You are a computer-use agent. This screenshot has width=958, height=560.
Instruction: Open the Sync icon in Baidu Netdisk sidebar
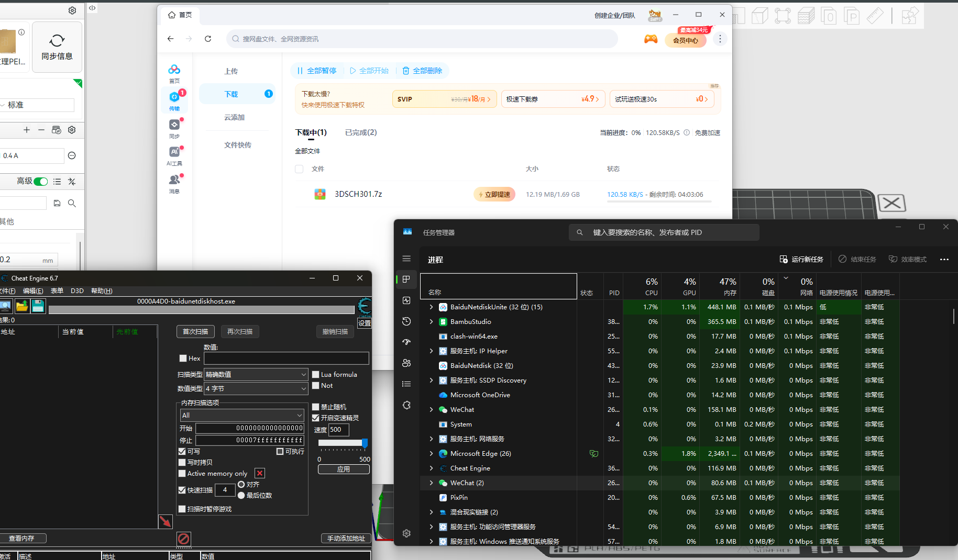[174, 125]
